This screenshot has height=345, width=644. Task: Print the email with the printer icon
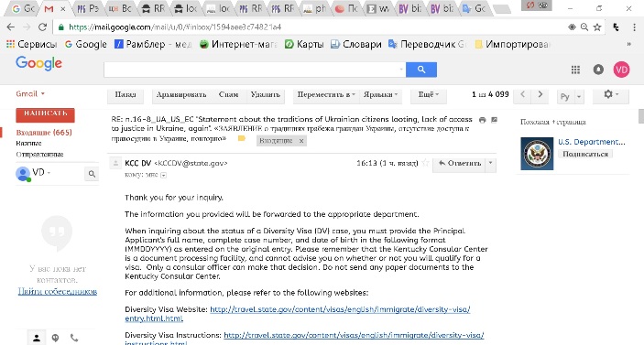coord(482,120)
